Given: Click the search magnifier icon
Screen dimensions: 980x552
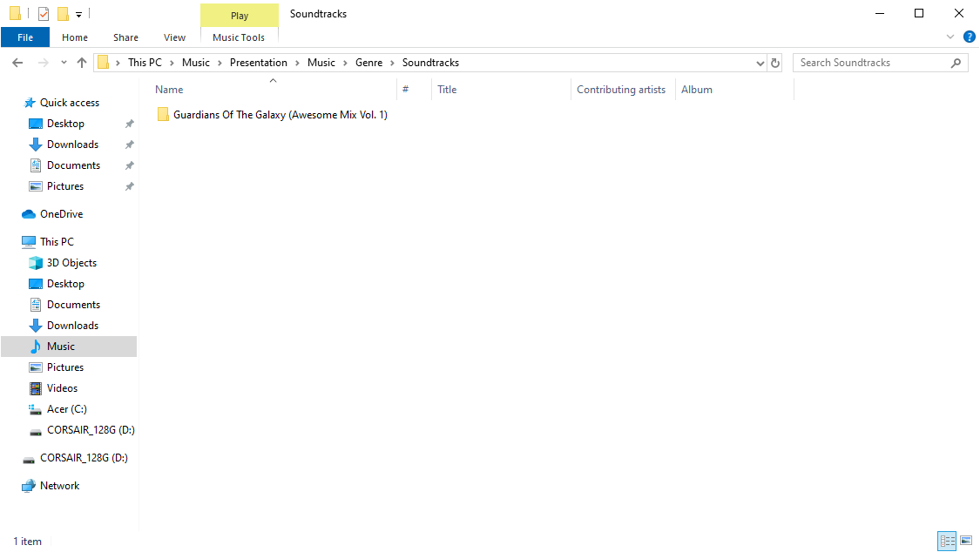Looking at the screenshot, I should [x=956, y=63].
